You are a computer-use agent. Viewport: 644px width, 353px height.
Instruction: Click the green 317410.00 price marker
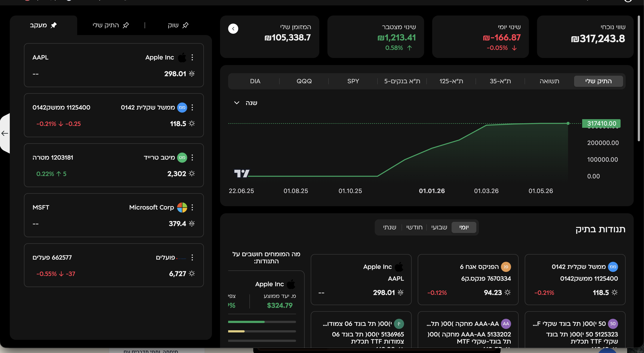(601, 123)
